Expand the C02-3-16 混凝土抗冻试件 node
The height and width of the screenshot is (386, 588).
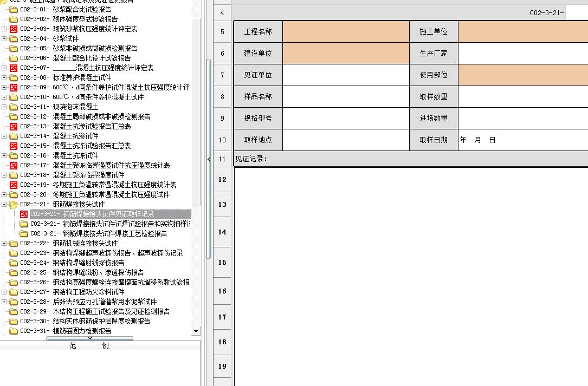pyautogui.click(x=4, y=155)
